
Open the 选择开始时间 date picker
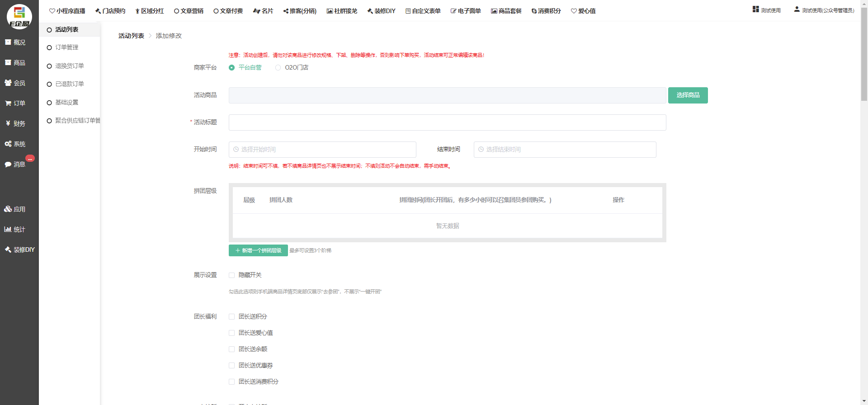(x=322, y=150)
